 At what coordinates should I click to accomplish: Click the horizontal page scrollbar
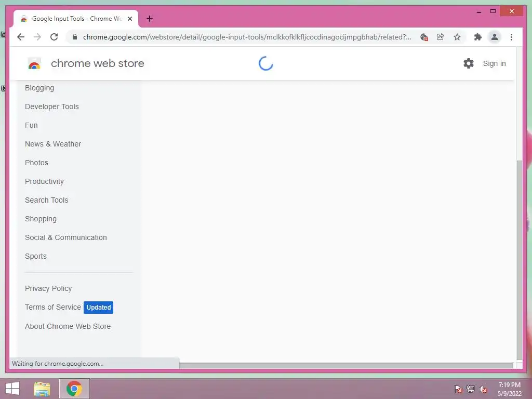345,365
